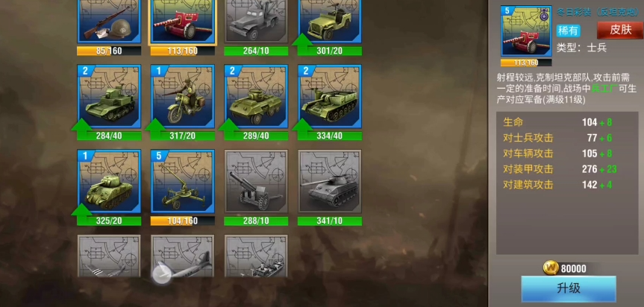
Task: Tap the 稀有 rarity tag
Action: click(x=569, y=31)
